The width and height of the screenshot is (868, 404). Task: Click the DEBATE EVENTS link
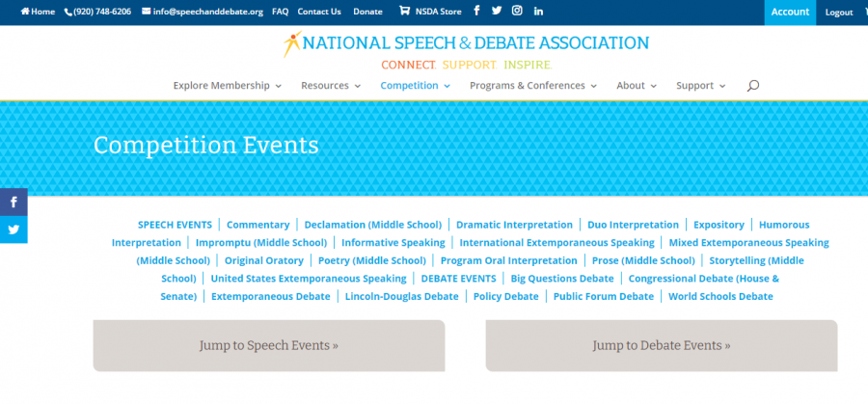click(458, 279)
